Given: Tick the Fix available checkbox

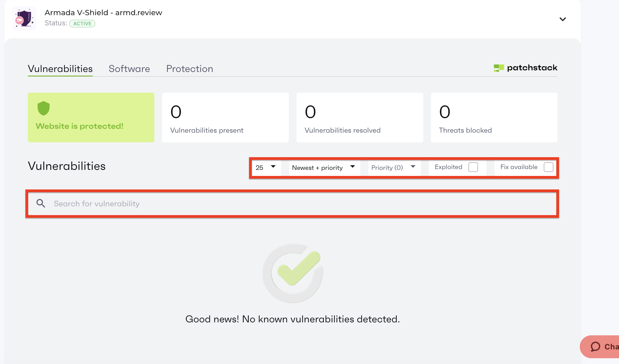Looking at the screenshot, I should coord(548,167).
